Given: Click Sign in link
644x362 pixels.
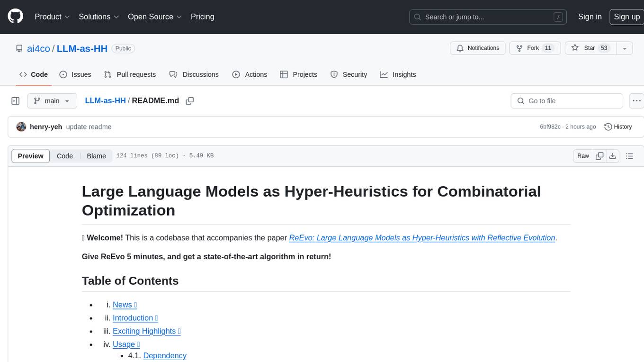Looking at the screenshot, I should click(590, 17).
